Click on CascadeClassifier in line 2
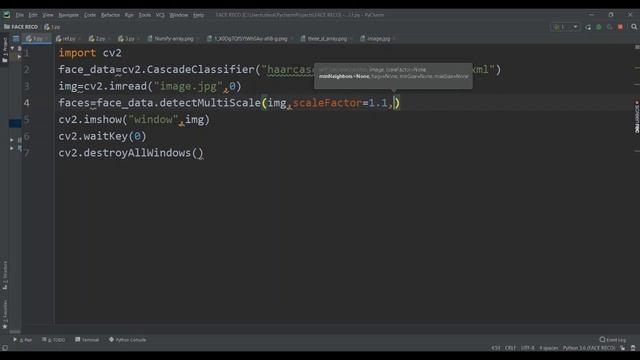Viewport: 640px width, 360px height. (200, 70)
